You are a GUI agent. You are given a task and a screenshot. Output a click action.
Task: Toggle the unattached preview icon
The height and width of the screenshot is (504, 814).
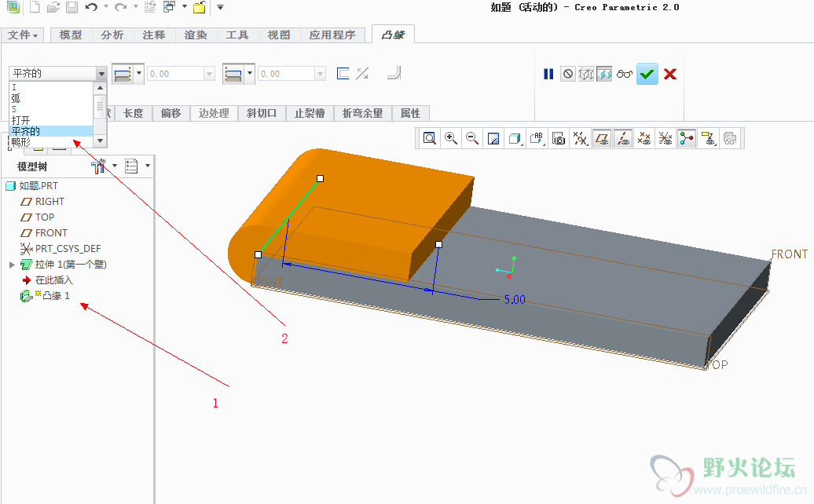point(586,74)
